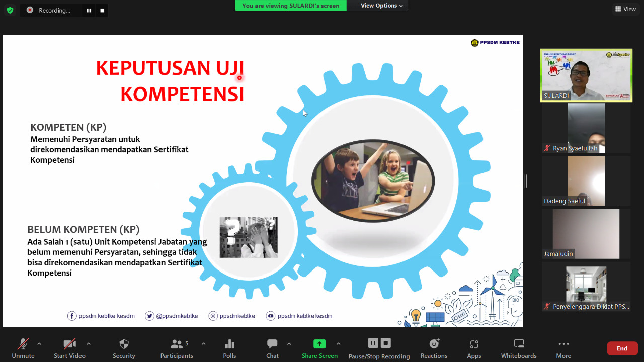
Task: Click the green Share Screen icon
Action: point(319,344)
